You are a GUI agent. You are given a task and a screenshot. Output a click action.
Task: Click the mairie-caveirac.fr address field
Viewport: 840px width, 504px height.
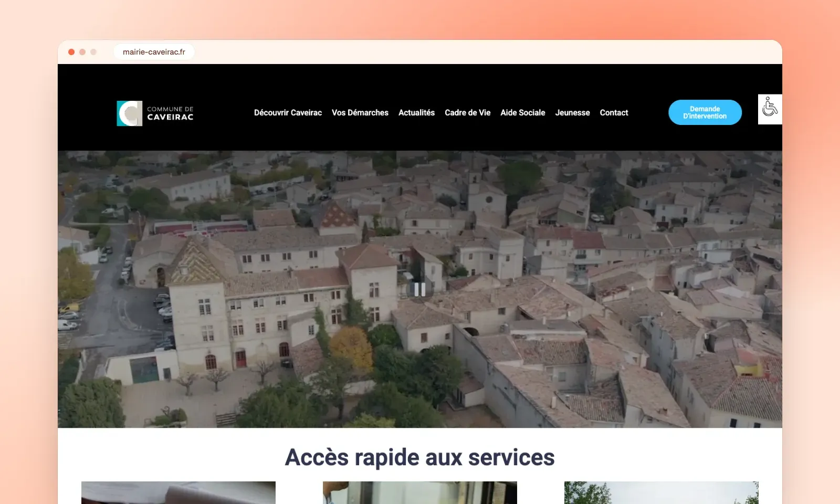click(154, 52)
